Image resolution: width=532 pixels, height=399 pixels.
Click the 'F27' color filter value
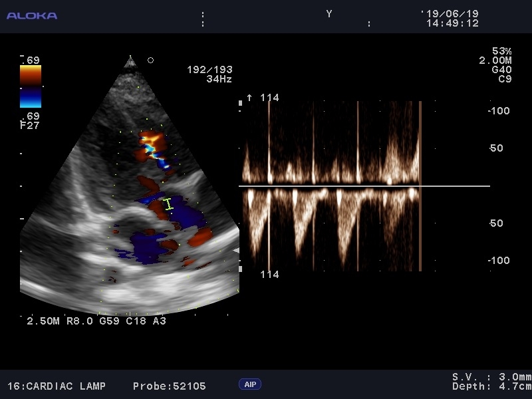click(x=30, y=125)
